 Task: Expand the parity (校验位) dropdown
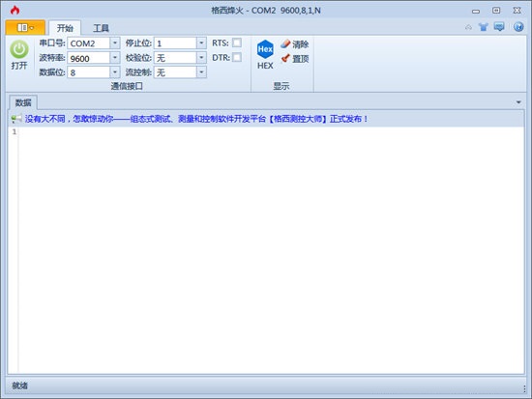201,58
